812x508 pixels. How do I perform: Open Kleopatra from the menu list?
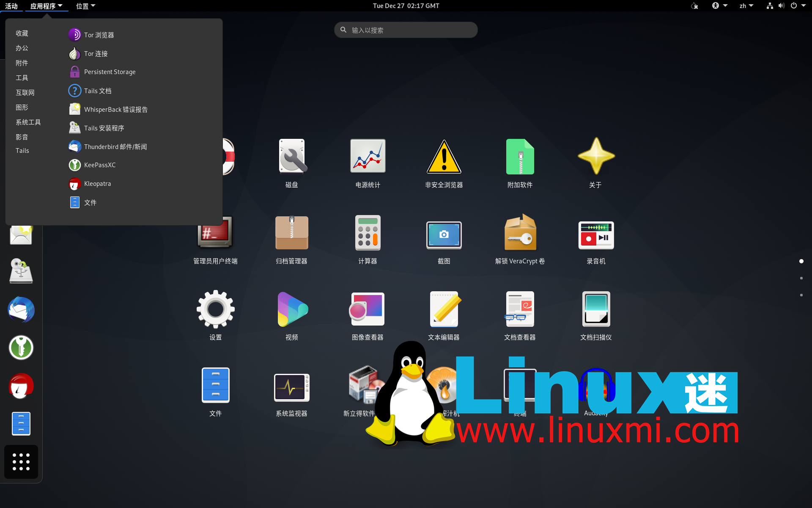90,184
